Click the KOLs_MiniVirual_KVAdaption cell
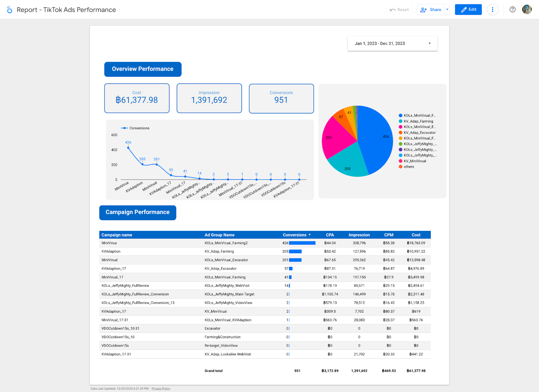The image size is (539, 392). pyautogui.click(x=228, y=320)
